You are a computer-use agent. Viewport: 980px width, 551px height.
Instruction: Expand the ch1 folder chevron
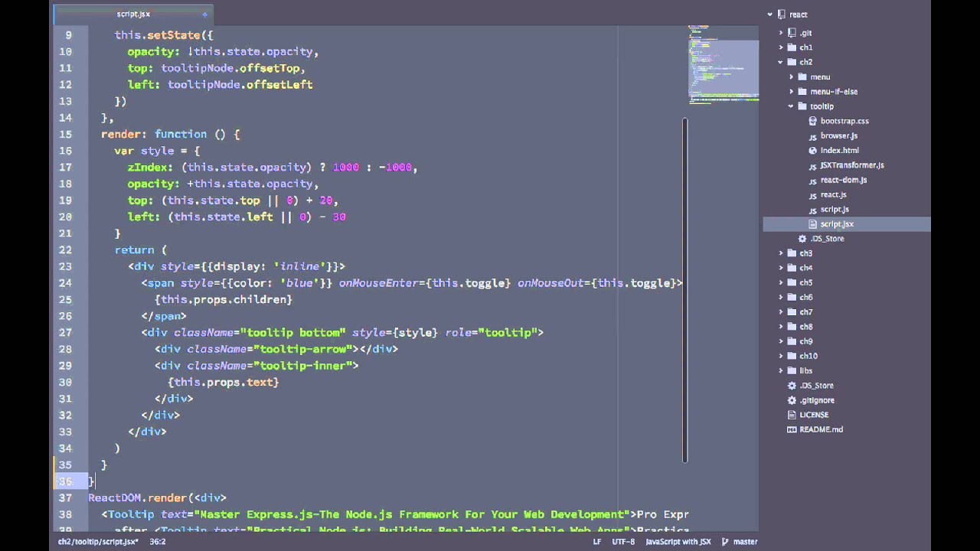click(x=781, y=47)
